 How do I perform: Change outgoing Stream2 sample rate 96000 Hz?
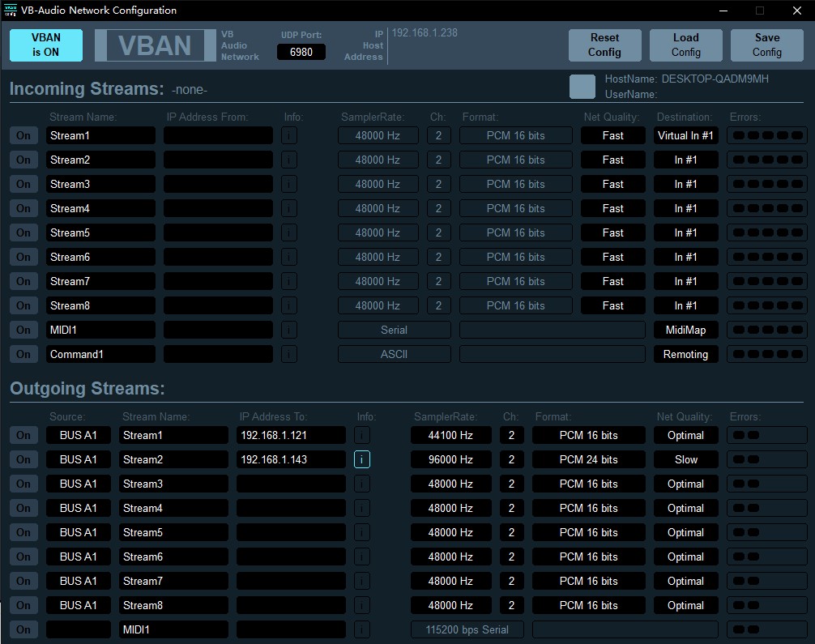pyautogui.click(x=450, y=459)
